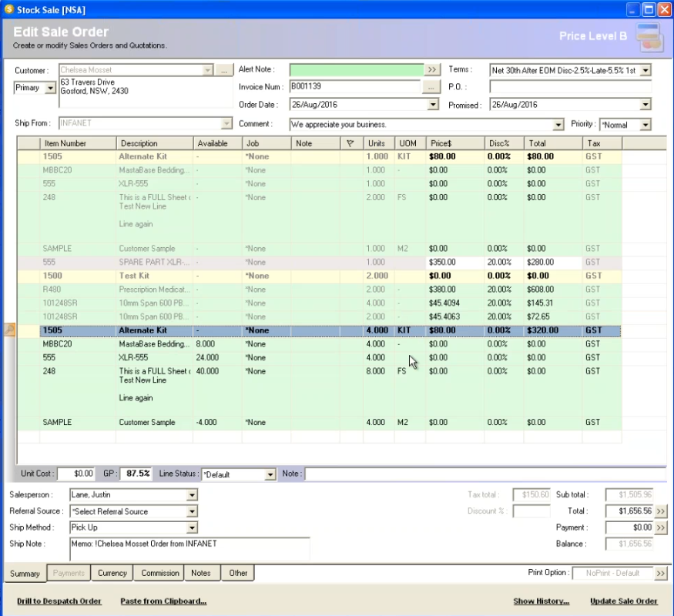This screenshot has width=674, height=616.
Task: Open the Ship From dropdown
Action: [226, 123]
